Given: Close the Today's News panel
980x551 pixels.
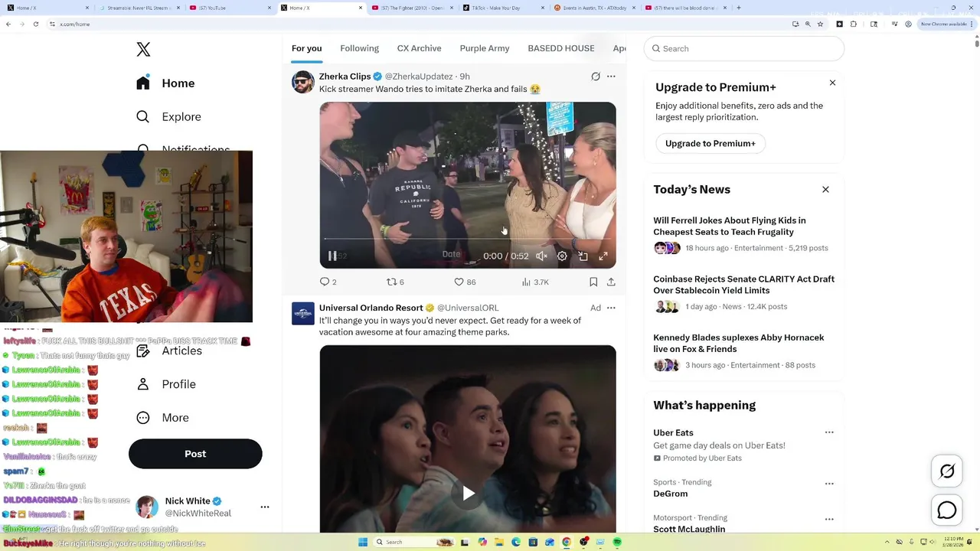Looking at the screenshot, I should click(x=825, y=189).
